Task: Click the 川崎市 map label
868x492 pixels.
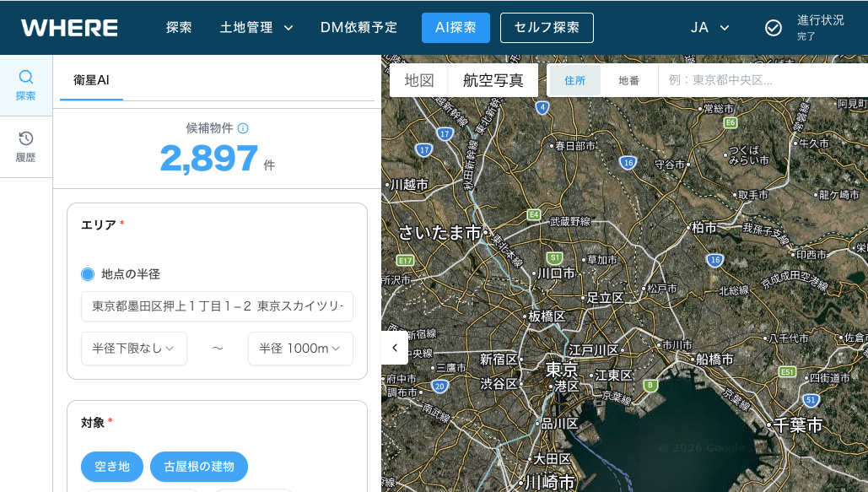Action: [550, 482]
